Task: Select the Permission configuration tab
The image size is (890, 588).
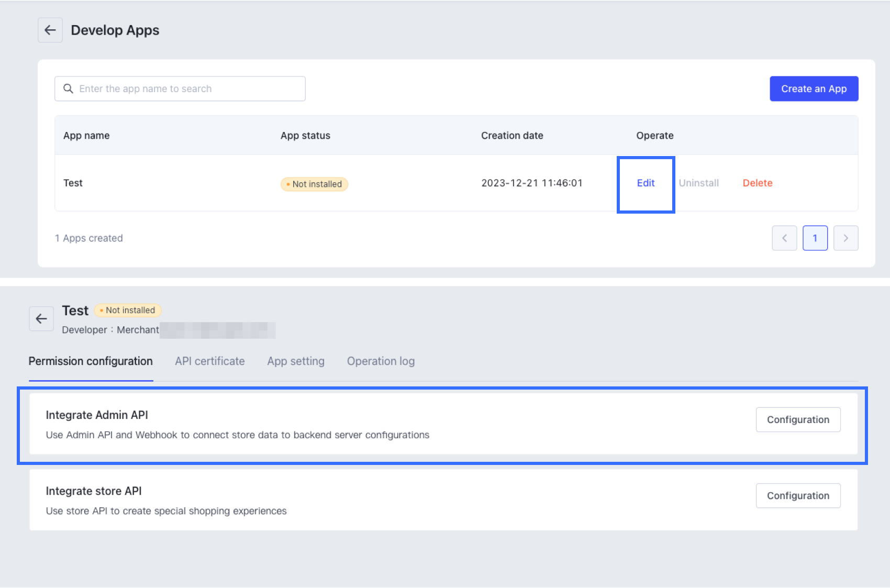Action: pyautogui.click(x=90, y=361)
